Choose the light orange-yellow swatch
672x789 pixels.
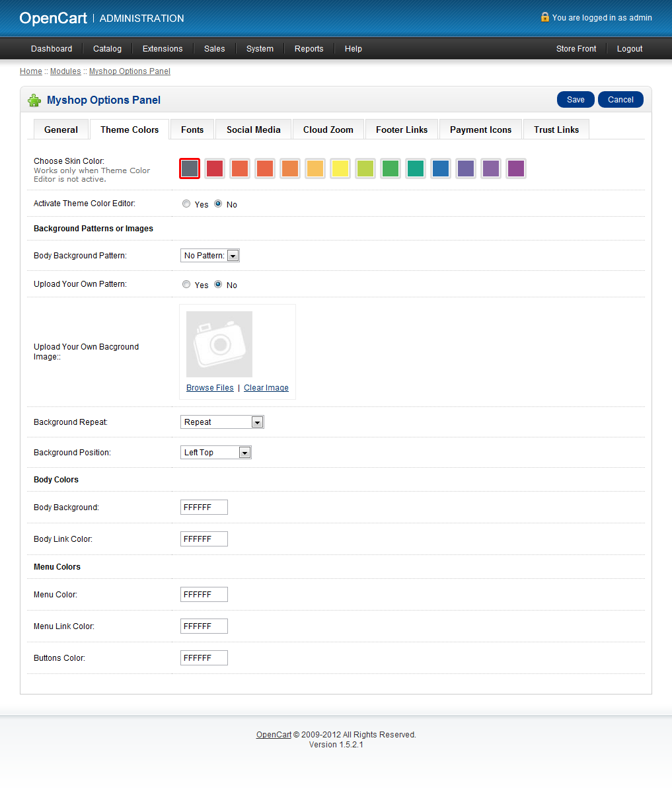pyautogui.click(x=315, y=169)
